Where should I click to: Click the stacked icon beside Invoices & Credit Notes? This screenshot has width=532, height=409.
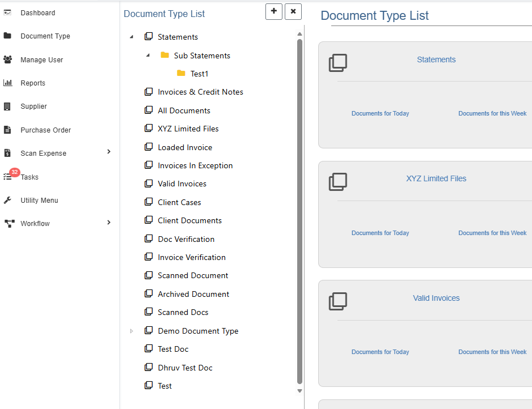149,92
